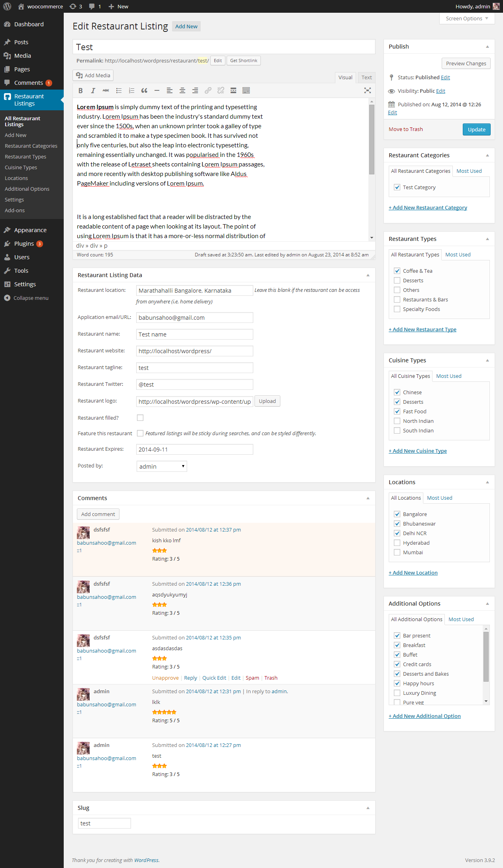Viewport: 503px width, 868px height.
Task: Collapse Restaurant Types panel
Action: 487,239
